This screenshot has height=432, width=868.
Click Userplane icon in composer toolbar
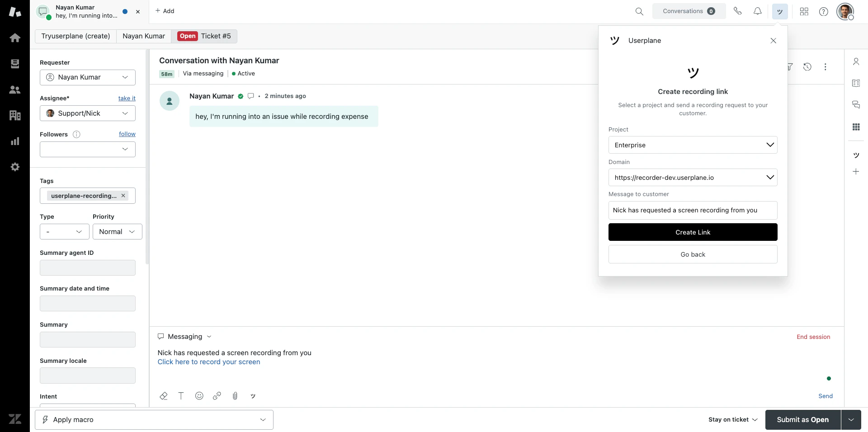click(x=253, y=396)
